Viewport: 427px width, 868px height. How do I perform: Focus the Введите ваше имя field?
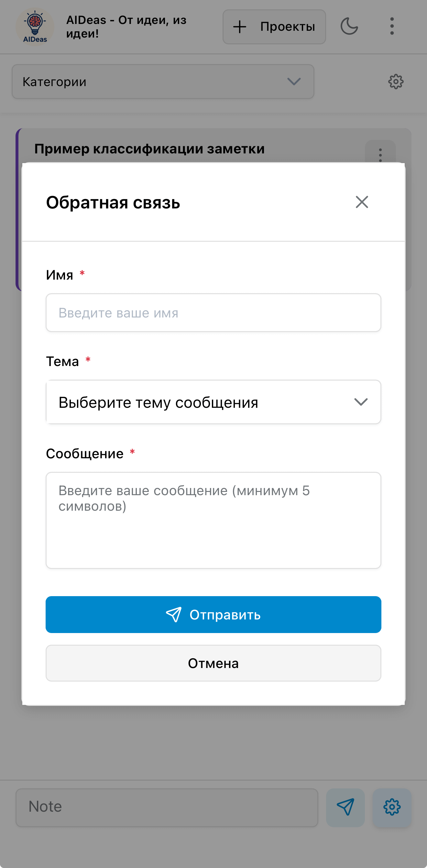click(213, 312)
